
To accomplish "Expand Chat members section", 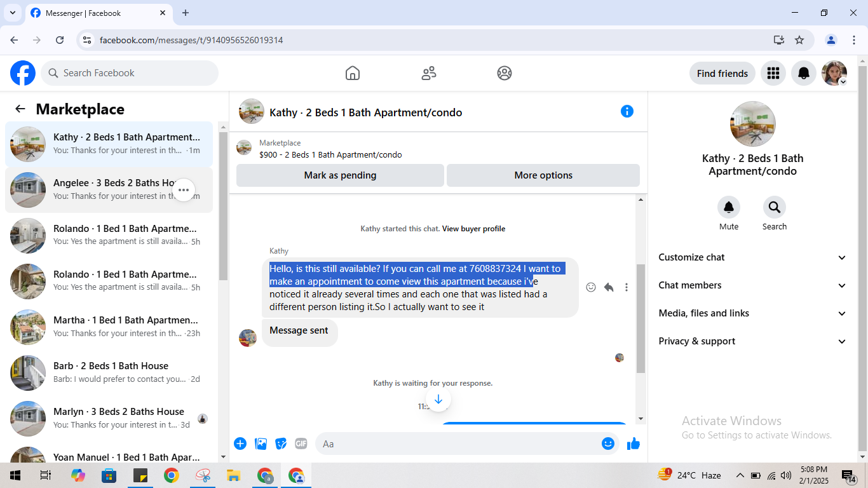I will pos(753,285).
